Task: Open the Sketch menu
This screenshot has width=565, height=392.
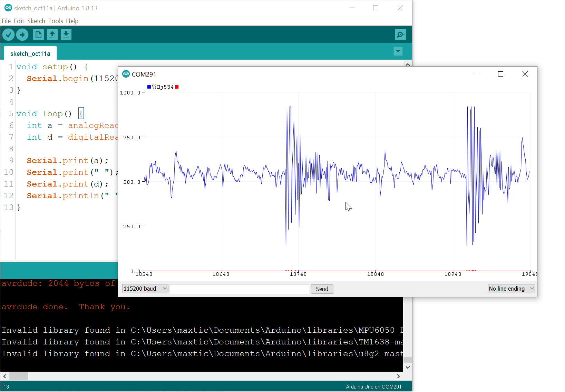Action: coord(36,21)
